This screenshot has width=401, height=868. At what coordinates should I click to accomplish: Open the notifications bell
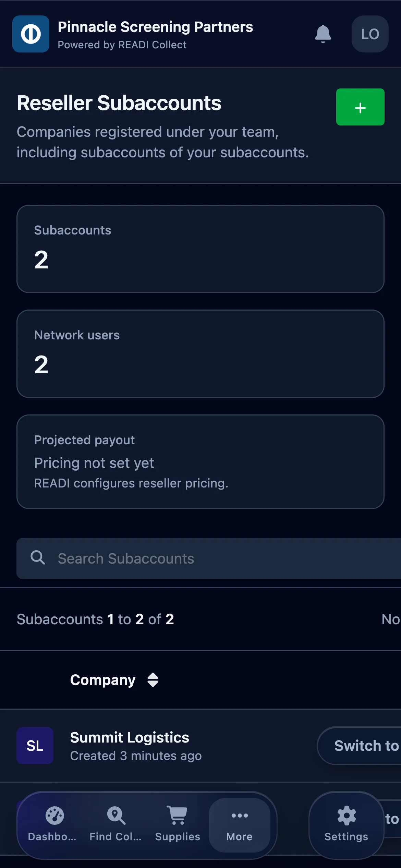point(323,34)
